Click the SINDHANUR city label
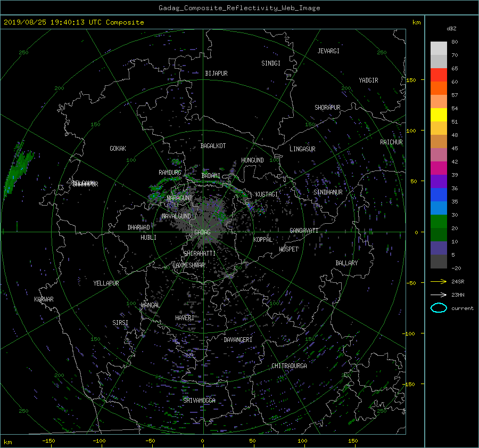Screen dimensions: 479x448 [328, 192]
